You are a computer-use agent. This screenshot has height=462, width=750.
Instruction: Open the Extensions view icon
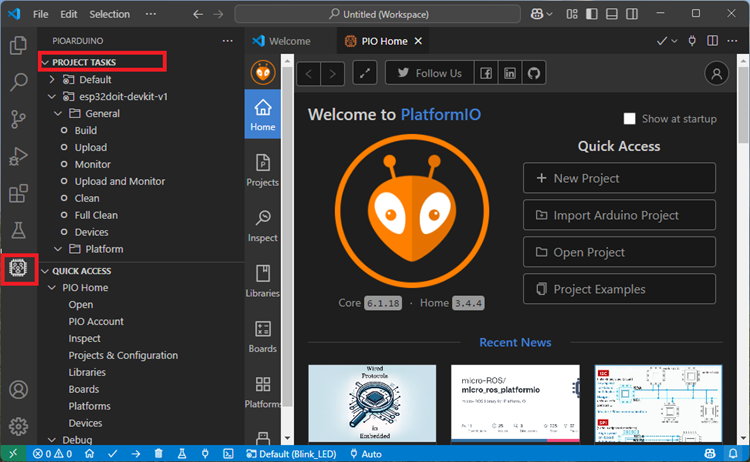click(19, 194)
